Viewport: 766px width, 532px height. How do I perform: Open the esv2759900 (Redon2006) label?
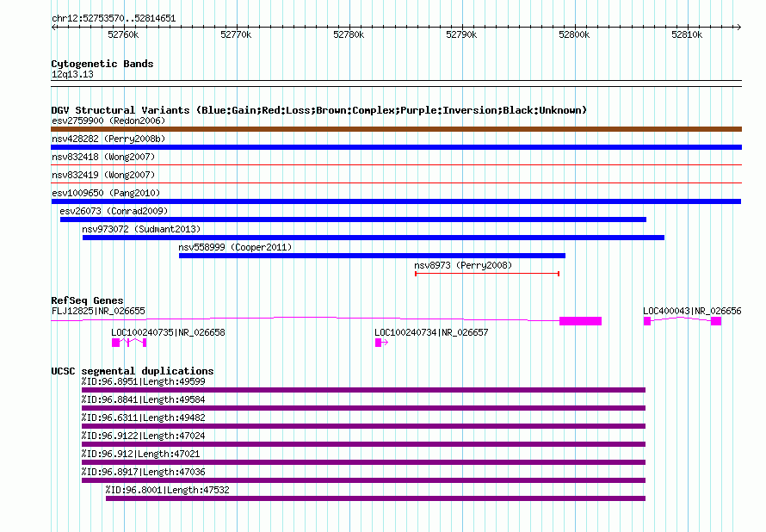click(108, 121)
